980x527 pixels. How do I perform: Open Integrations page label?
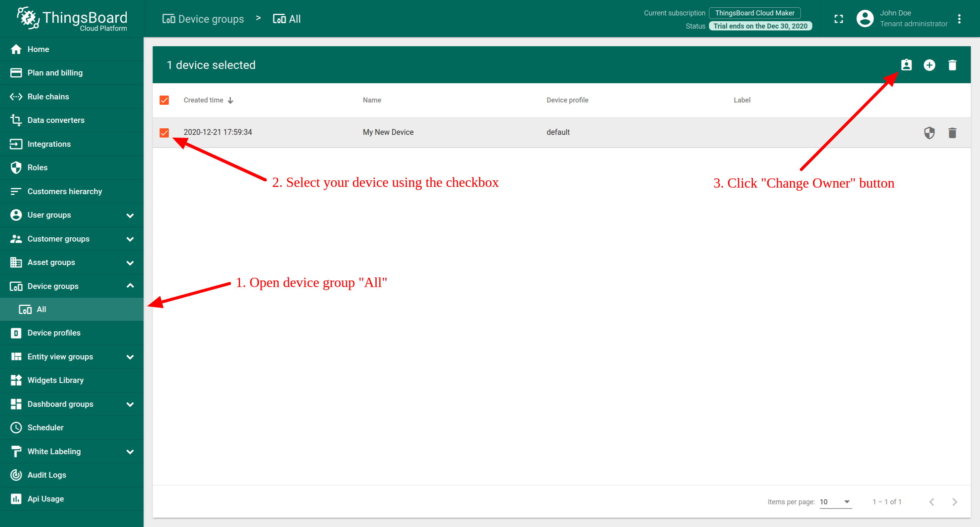tap(49, 144)
